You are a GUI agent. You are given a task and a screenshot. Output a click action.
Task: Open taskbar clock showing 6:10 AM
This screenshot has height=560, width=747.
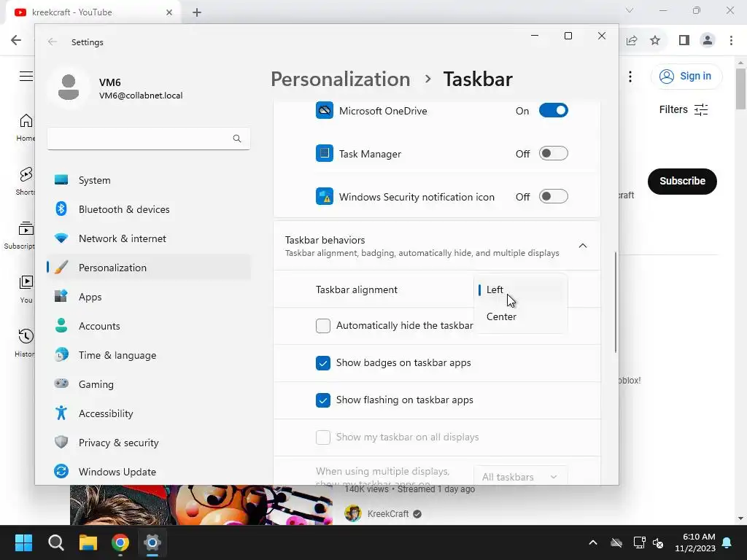tap(695, 542)
